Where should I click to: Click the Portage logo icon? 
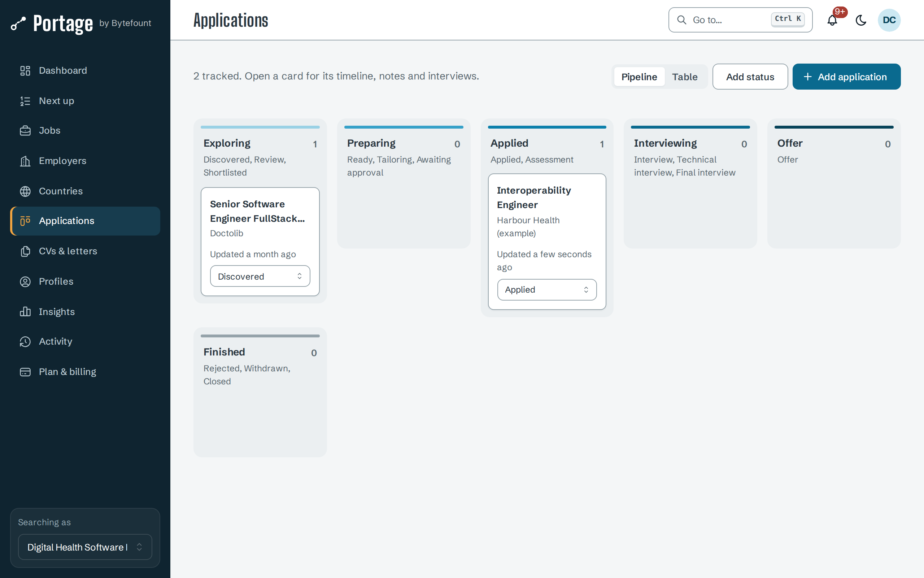click(18, 24)
